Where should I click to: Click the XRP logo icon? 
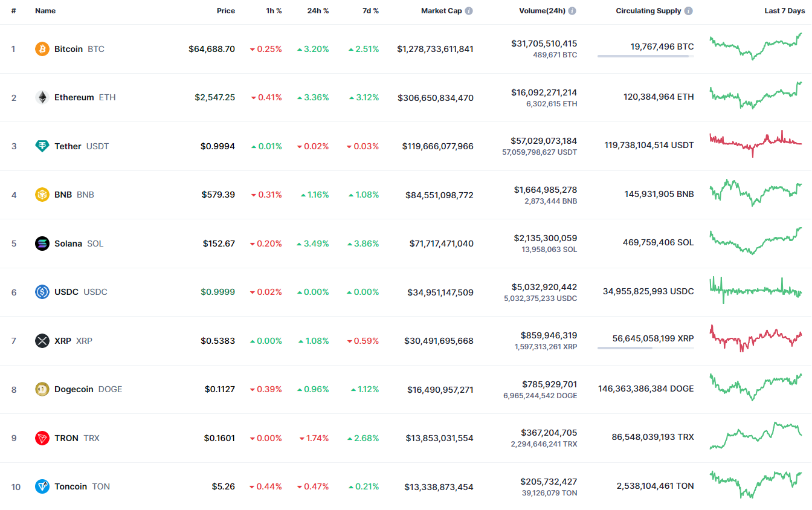tap(42, 341)
